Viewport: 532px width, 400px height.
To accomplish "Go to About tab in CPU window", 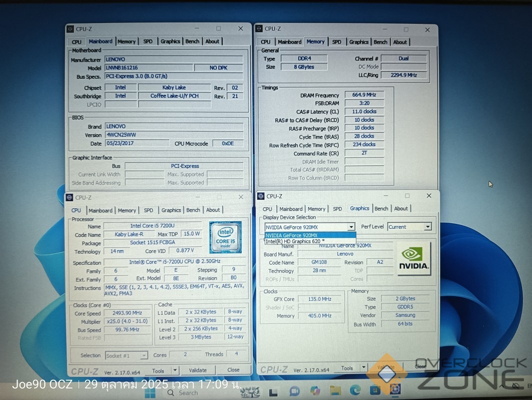I will click(x=213, y=210).
